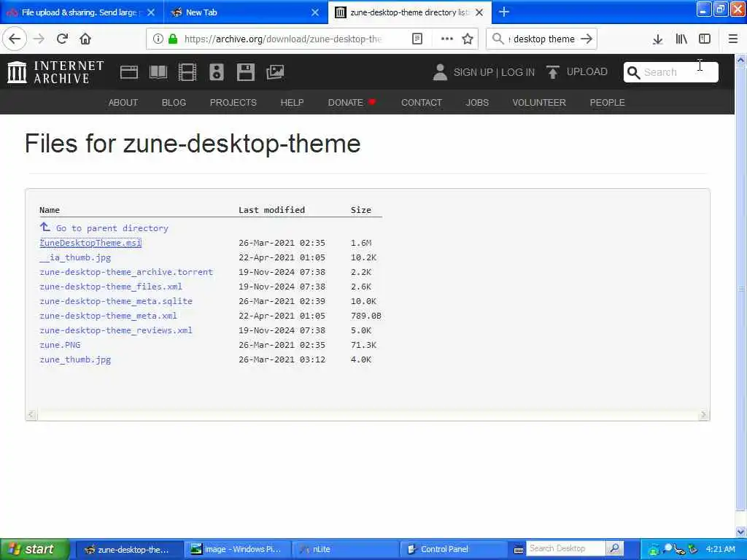Download ZuneDesktopTheme.msi
The height and width of the screenshot is (560, 747).
click(x=90, y=243)
